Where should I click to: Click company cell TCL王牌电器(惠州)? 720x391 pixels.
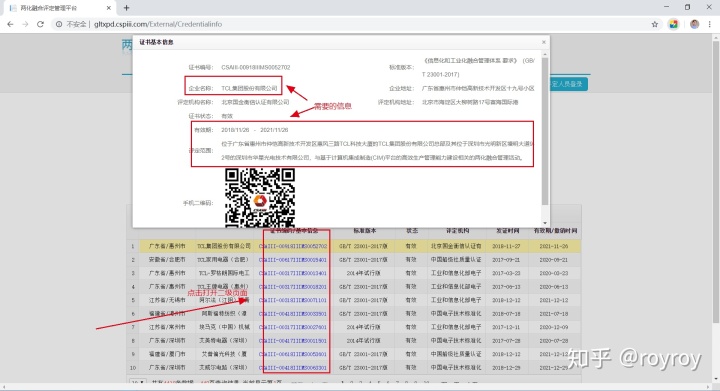224,287
